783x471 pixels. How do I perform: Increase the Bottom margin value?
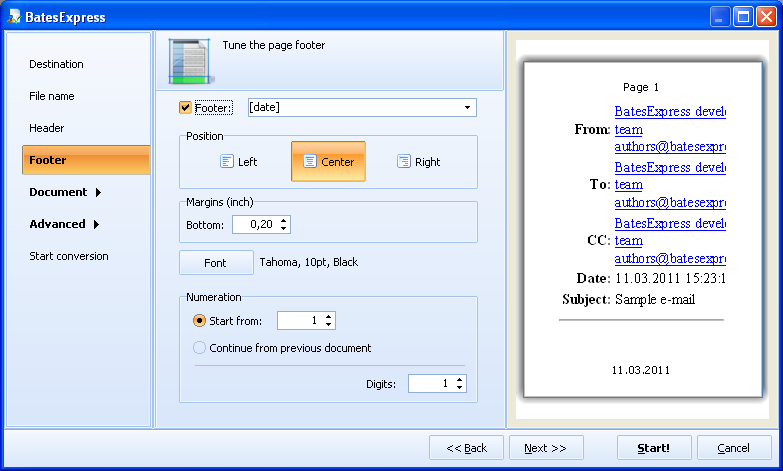click(284, 220)
